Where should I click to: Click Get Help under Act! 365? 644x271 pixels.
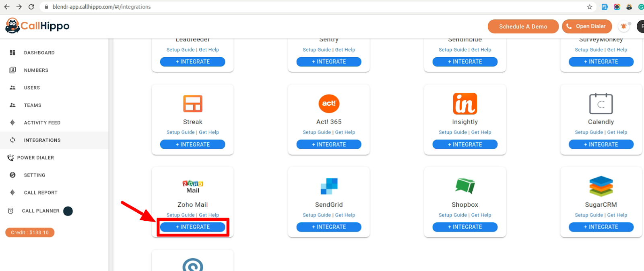click(345, 132)
